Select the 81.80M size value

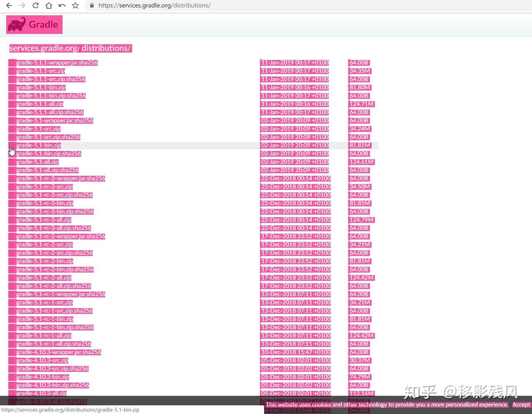click(x=360, y=88)
